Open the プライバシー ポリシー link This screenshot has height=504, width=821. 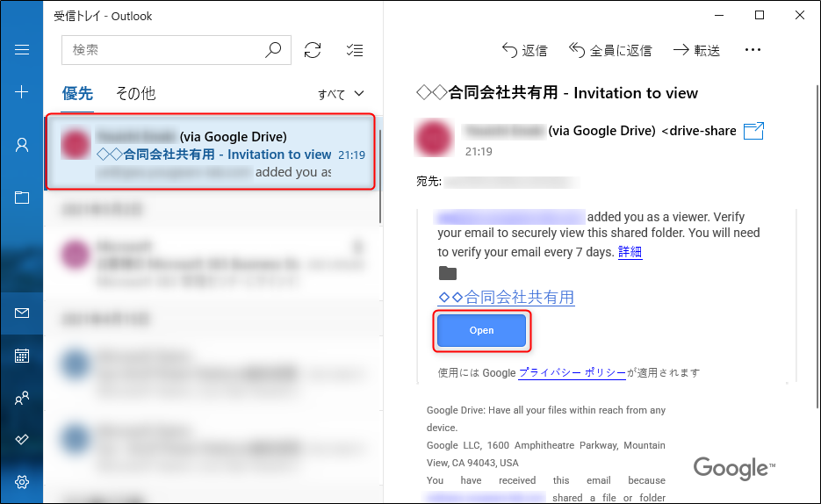pos(572,372)
